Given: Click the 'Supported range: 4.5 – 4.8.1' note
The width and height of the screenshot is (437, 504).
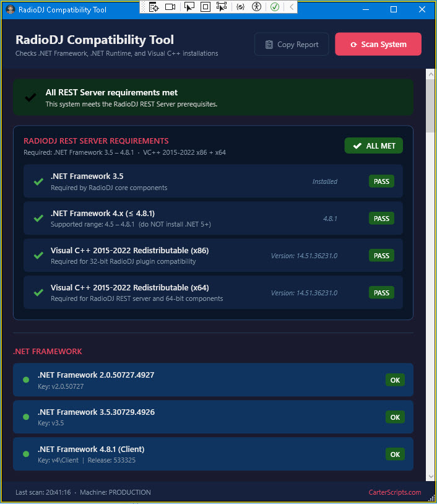Looking at the screenshot, I should (x=93, y=224).
